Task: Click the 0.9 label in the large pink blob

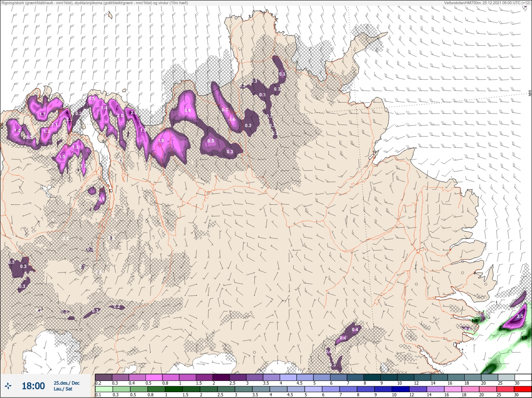Action: (187, 111)
